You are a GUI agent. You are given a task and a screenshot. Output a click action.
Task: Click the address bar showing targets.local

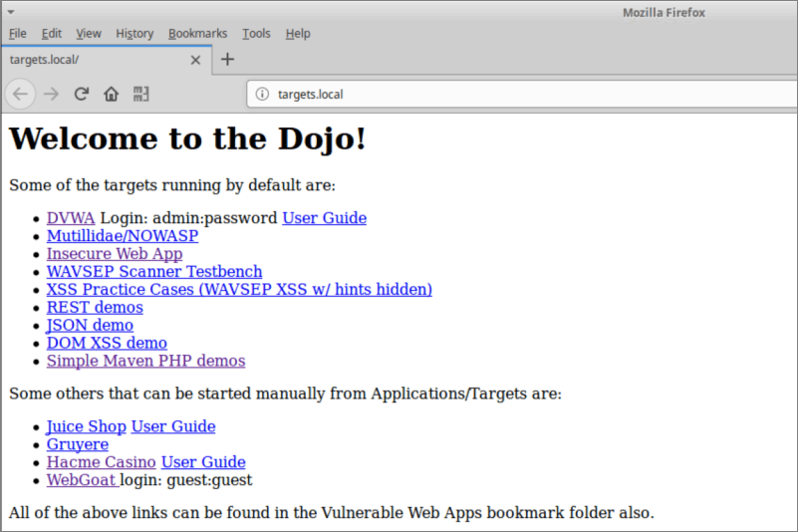(522, 95)
